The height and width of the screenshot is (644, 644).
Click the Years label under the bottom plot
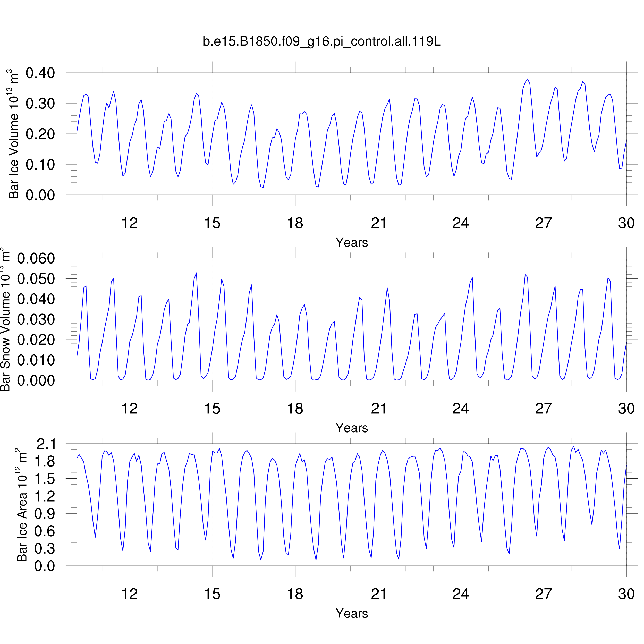tap(352, 613)
